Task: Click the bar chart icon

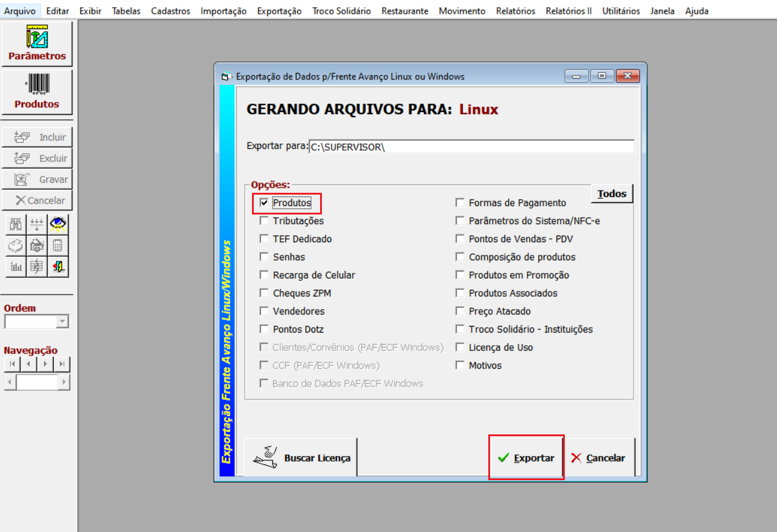Action: [16, 266]
